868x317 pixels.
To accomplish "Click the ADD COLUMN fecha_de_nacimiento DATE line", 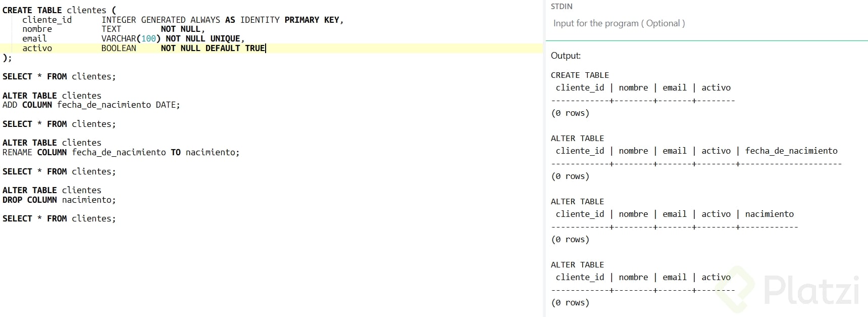I will 91,105.
